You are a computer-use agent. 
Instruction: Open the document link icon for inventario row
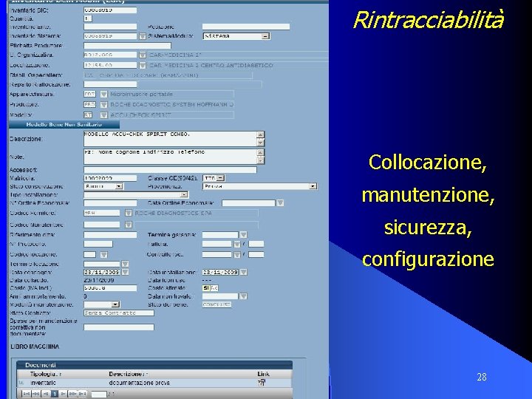tap(262, 383)
